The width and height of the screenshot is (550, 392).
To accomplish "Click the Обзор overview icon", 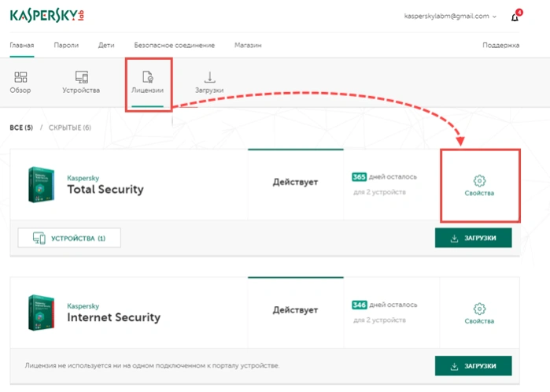I will (20, 77).
